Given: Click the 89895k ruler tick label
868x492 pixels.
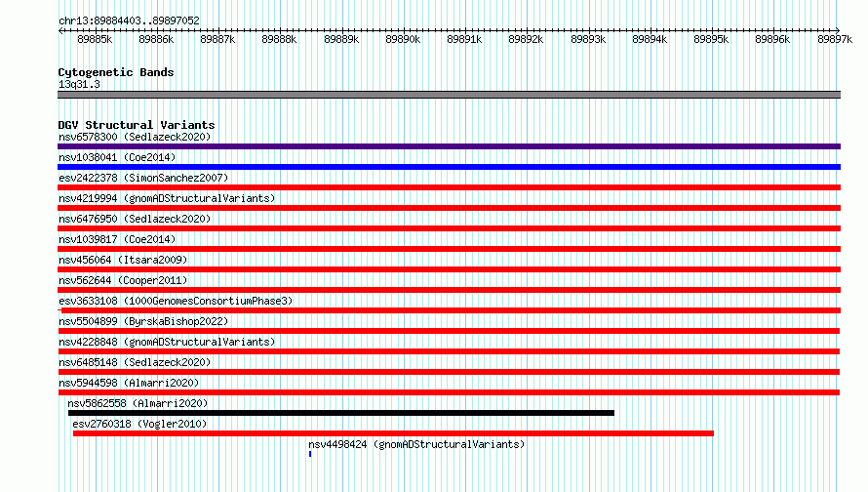Looking at the screenshot, I should (711, 39).
